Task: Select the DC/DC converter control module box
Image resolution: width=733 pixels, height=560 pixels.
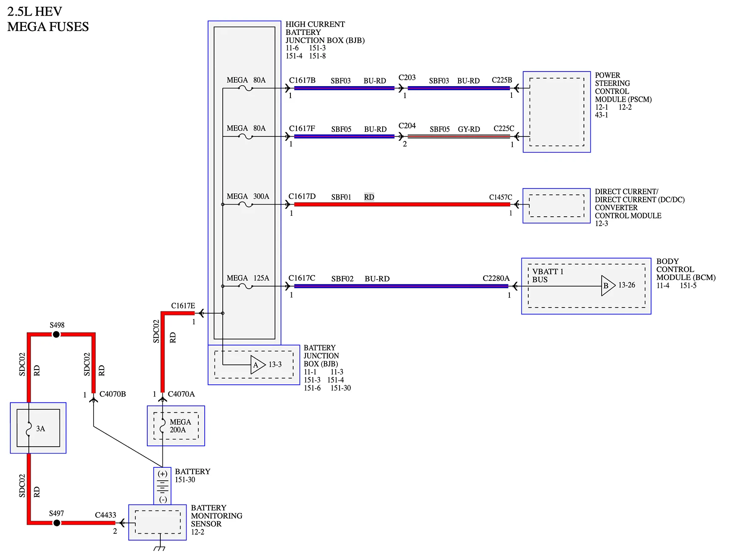Action: (557, 206)
